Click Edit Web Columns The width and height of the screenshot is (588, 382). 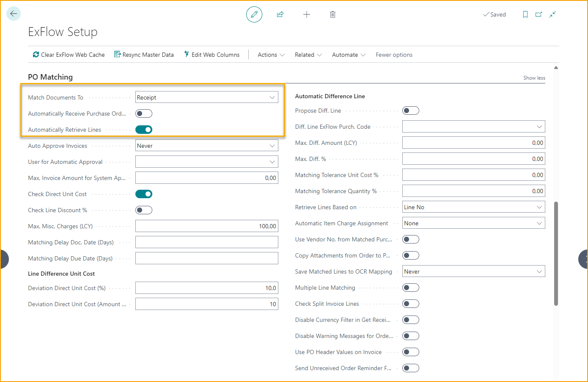212,55
